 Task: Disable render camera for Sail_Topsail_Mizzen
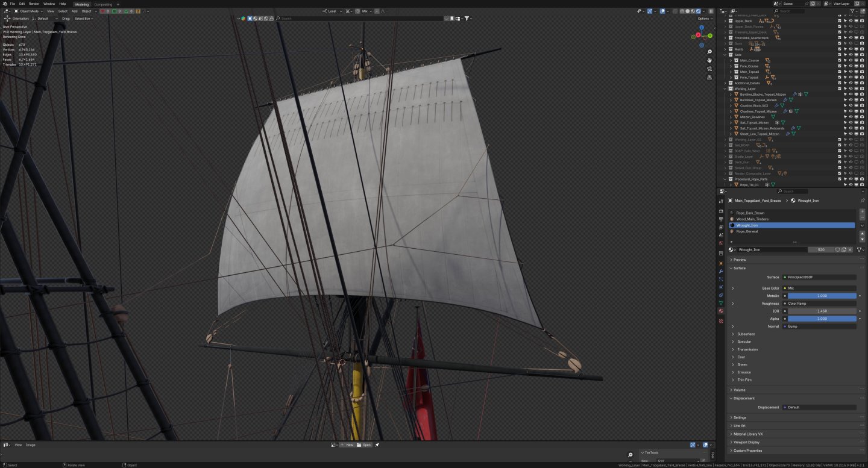coord(862,122)
